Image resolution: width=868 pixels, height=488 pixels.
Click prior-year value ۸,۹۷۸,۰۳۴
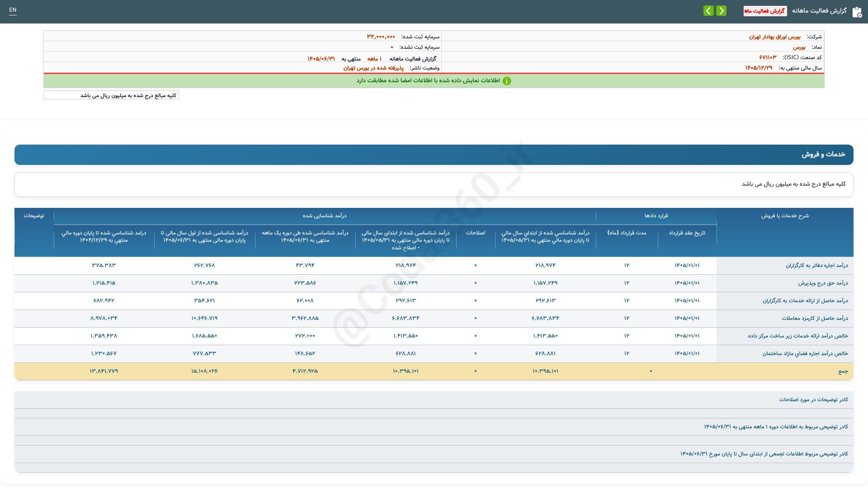pos(104,318)
